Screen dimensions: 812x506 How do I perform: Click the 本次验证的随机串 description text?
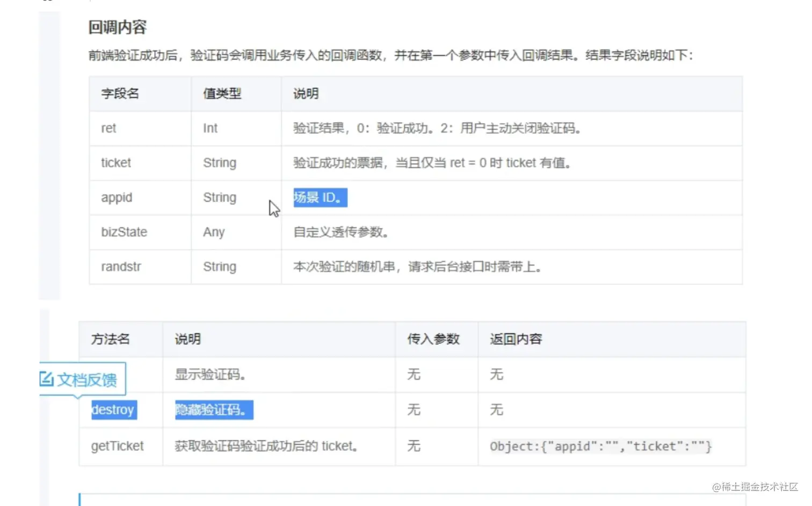tap(417, 267)
